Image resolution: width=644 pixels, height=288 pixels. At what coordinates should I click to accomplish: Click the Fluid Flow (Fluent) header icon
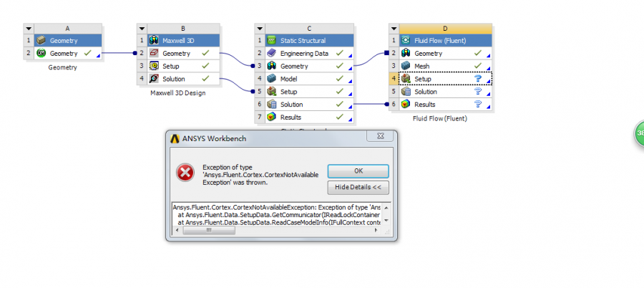(406, 40)
